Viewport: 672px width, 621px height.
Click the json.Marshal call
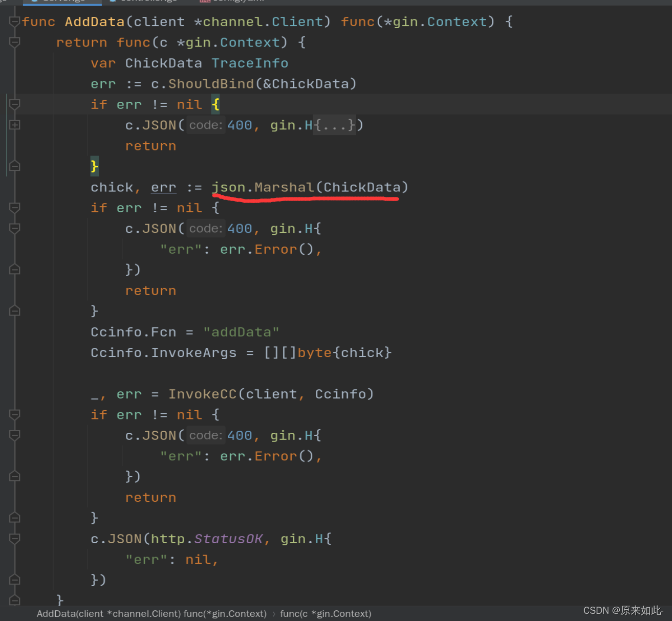[310, 187]
